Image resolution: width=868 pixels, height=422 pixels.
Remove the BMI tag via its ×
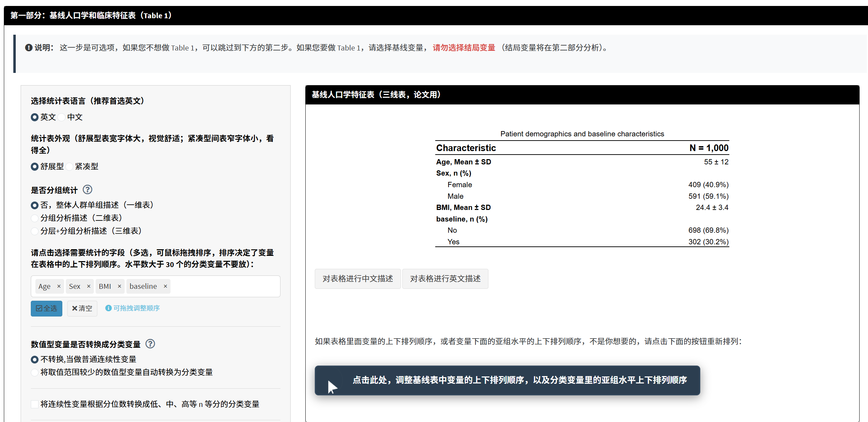click(x=119, y=286)
